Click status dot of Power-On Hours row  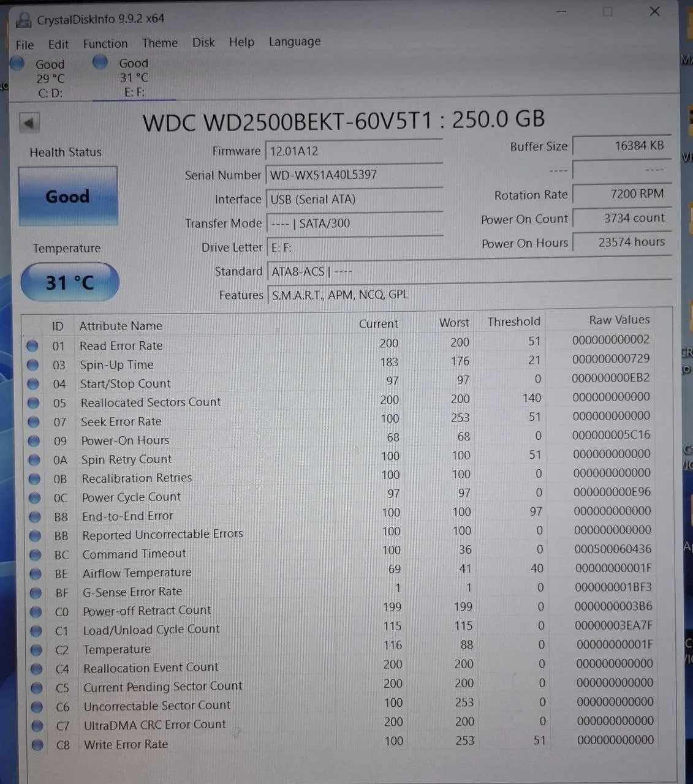point(34,441)
